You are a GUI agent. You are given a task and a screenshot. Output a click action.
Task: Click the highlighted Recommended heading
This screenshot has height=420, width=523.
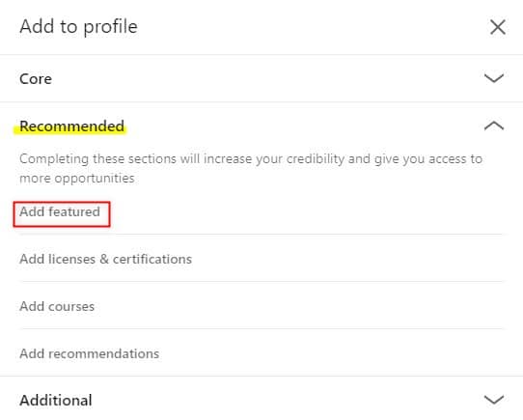71,126
